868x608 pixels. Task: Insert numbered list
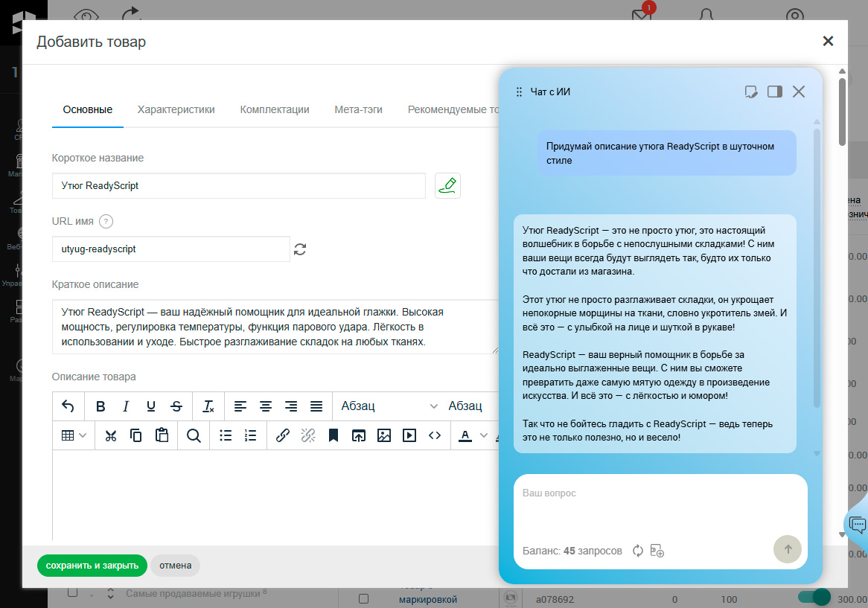click(x=251, y=435)
